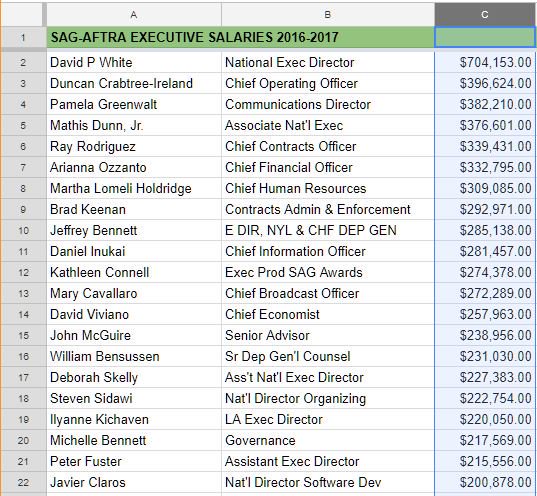Screen dimensions: 537x496
Task: Select salary cell $274,378.00
Action: tap(485, 272)
